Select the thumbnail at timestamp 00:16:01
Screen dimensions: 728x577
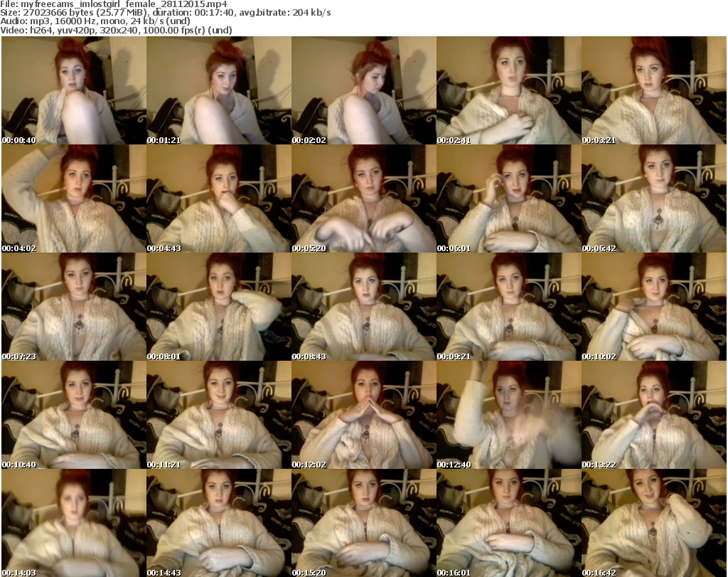pos(509,523)
